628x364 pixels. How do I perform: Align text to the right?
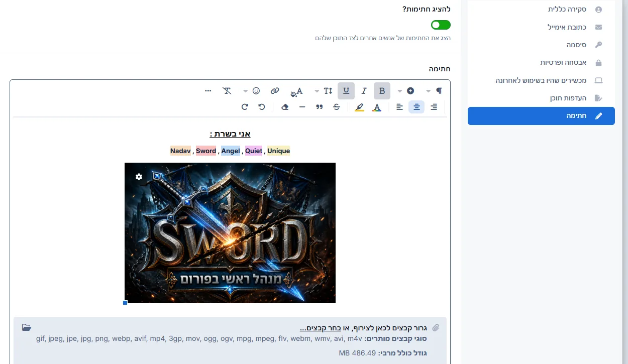point(434,107)
